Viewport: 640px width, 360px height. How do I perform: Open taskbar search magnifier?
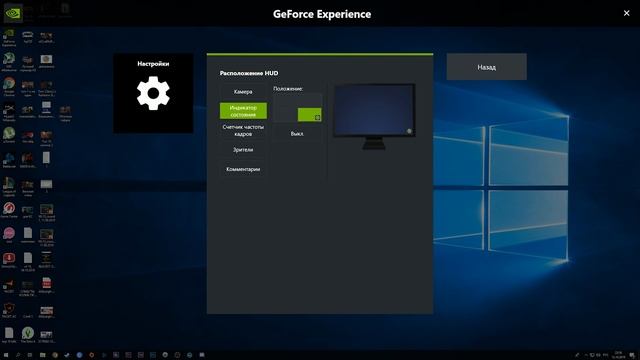[18, 355]
